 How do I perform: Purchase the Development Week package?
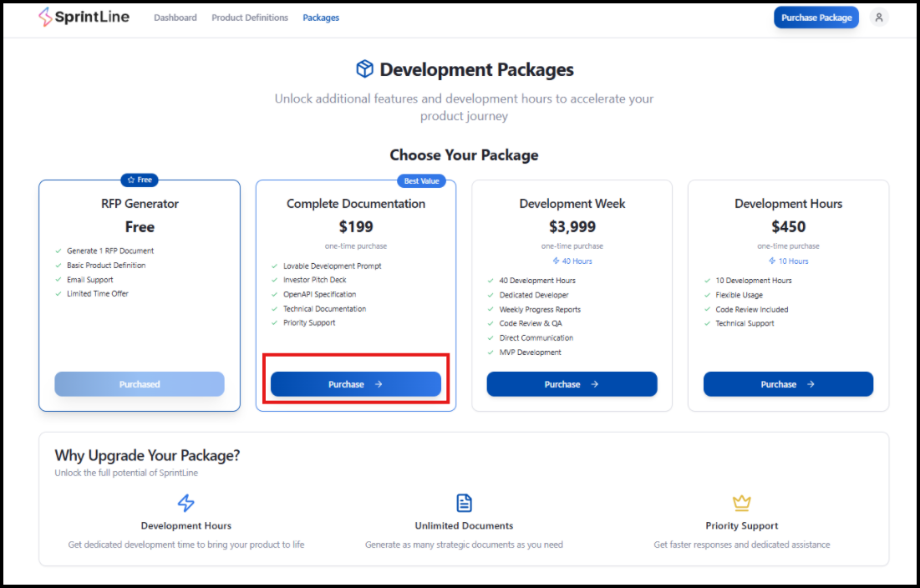[x=572, y=384]
